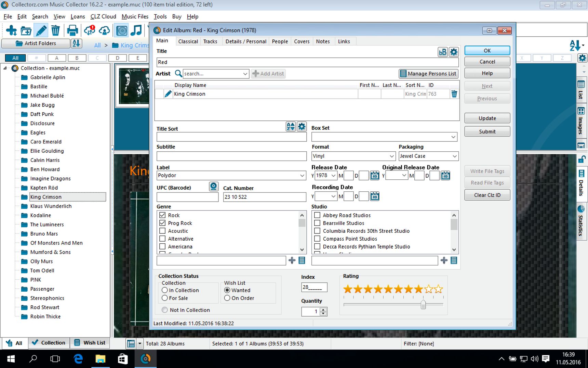Click the Manage Persons List button

point(428,74)
